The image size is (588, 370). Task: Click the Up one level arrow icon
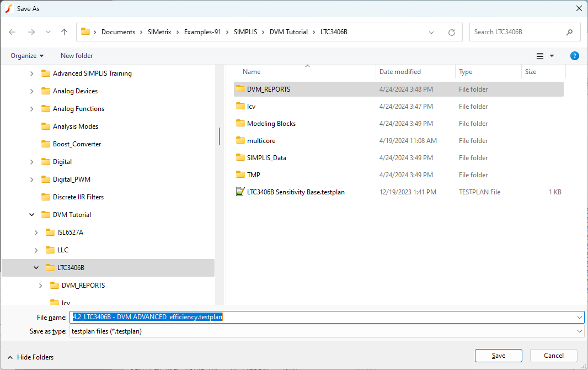64,32
